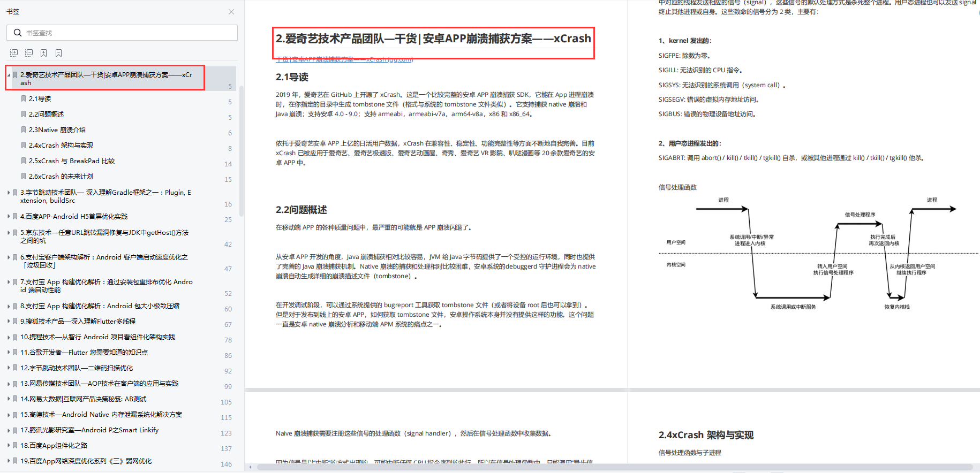
Task: Expand the 19.百度App网络深度优化系列 bookmark node
Action: click(9, 461)
